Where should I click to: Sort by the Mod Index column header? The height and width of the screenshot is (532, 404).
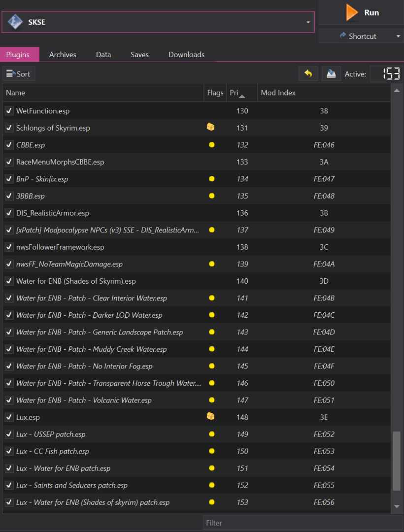tap(324, 93)
